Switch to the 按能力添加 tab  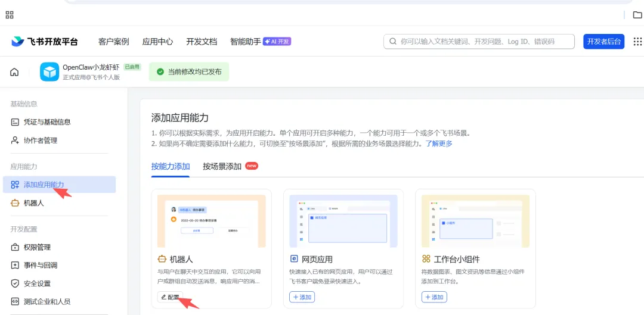[171, 167]
